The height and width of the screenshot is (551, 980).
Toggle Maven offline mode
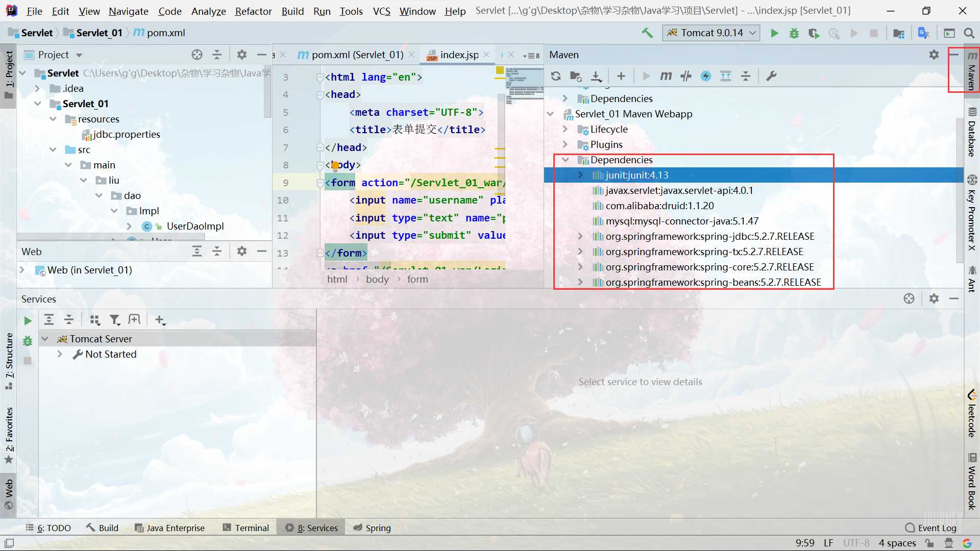pyautogui.click(x=686, y=76)
